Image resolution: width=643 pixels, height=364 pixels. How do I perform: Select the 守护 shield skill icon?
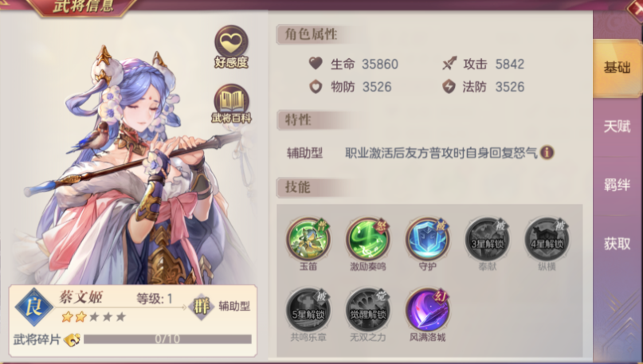pos(427,239)
